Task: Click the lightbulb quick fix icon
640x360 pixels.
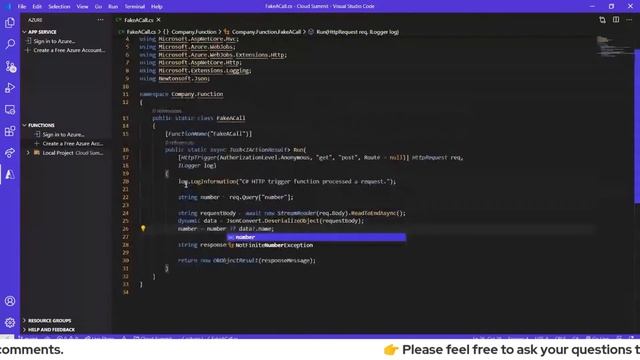Action: point(143,229)
